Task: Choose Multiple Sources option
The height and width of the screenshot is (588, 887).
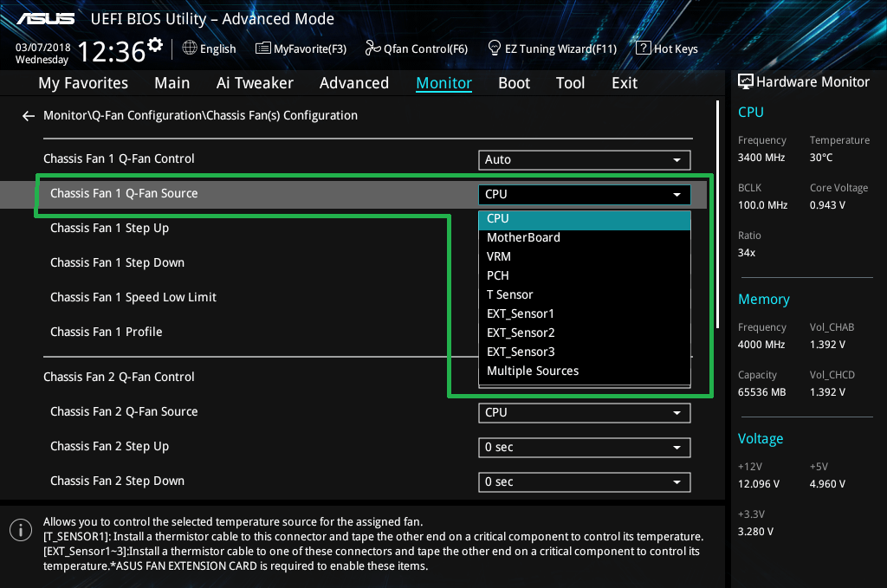Action: click(585, 372)
